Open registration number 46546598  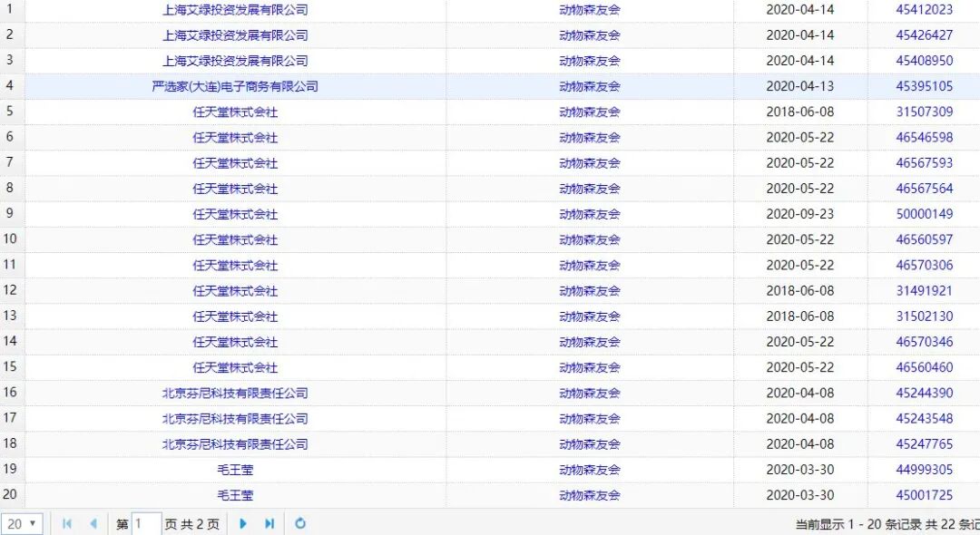(x=925, y=137)
